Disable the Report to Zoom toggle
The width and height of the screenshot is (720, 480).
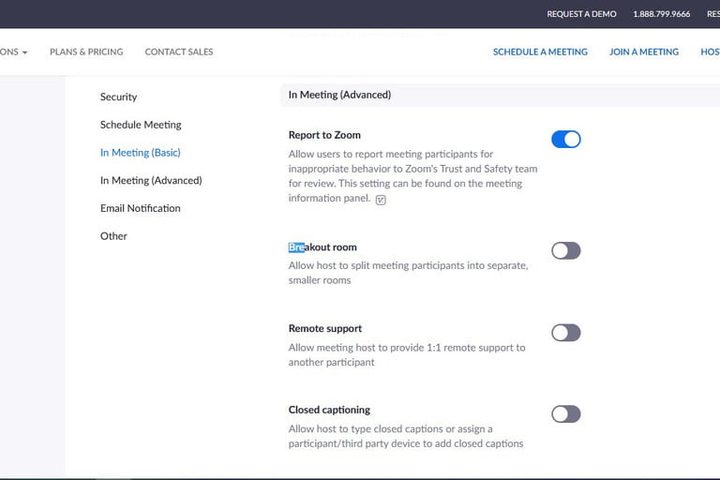click(565, 139)
